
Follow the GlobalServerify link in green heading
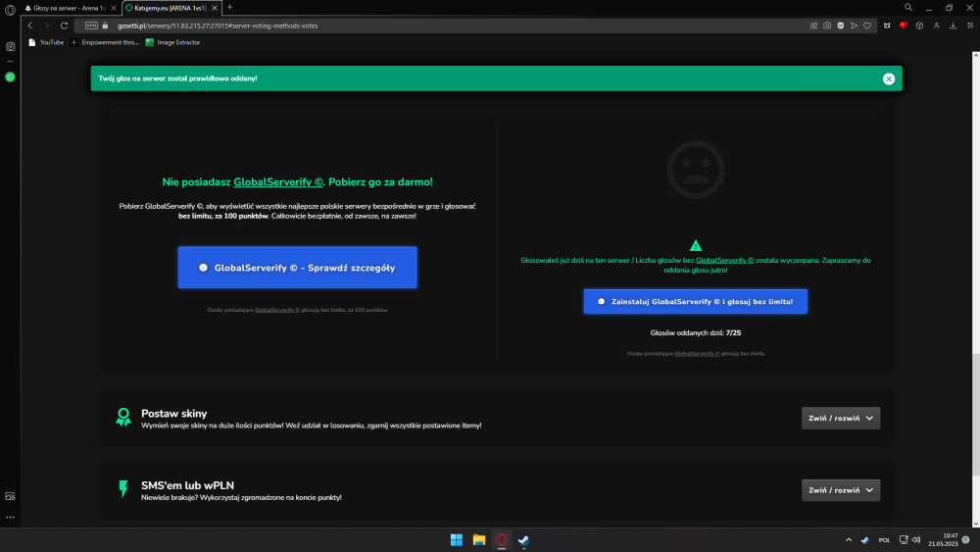[278, 182]
